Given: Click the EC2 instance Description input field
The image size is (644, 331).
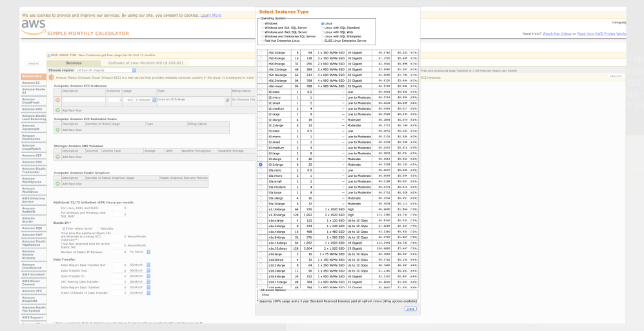Looking at the screenshot, I should 84,100.
